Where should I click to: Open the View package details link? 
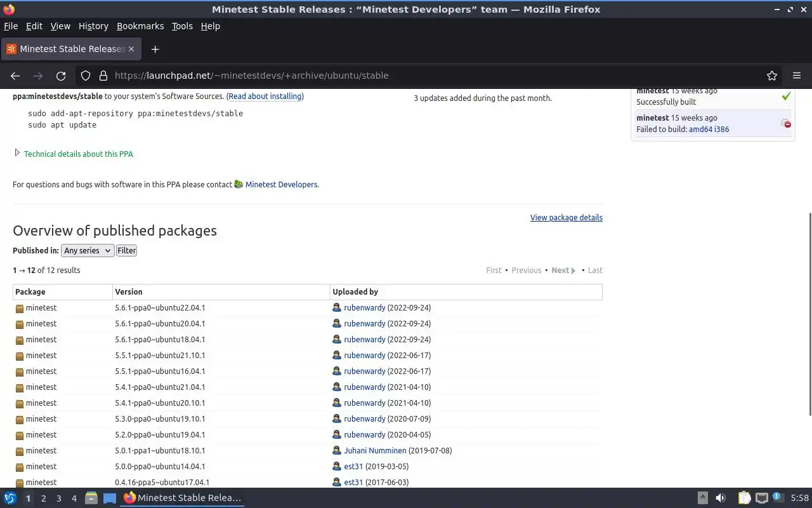click(x=566, y=217)
